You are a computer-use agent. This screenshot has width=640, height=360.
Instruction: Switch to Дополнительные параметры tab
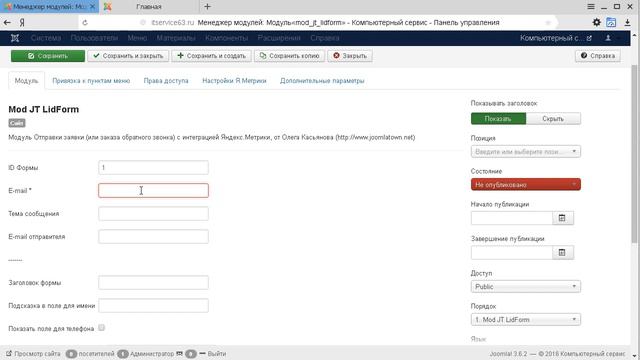322,81
